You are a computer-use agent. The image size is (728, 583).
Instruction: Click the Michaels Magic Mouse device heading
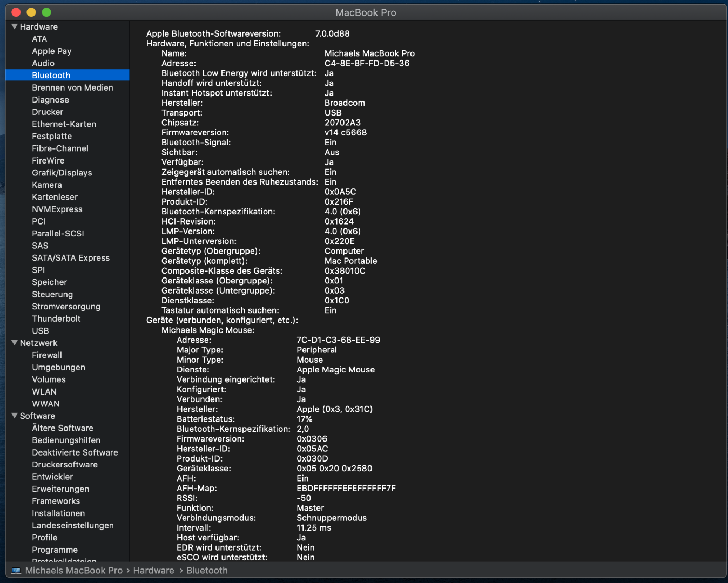pos(208,330)
